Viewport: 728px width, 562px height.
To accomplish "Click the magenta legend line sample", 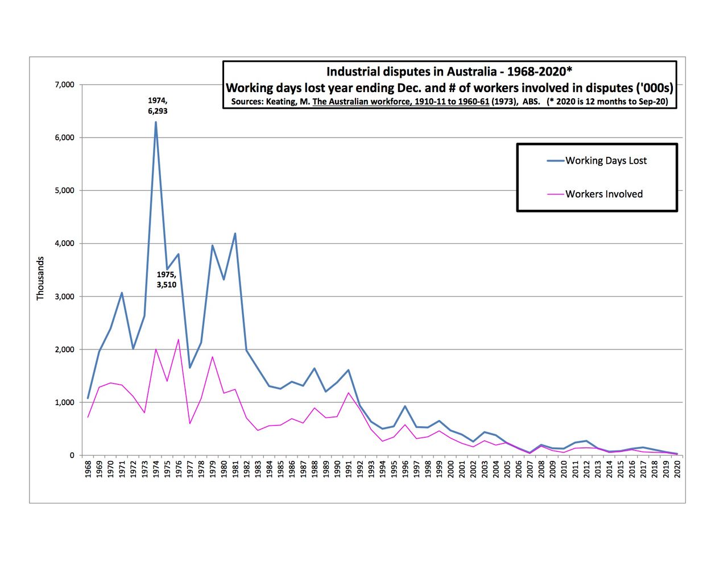I will 555,194.
